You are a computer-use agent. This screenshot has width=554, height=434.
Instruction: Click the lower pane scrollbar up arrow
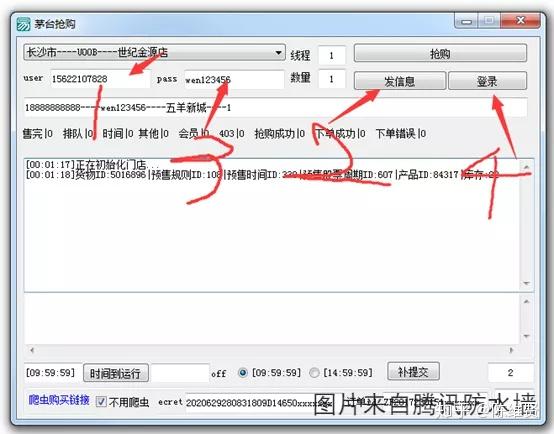coord(526,301)
